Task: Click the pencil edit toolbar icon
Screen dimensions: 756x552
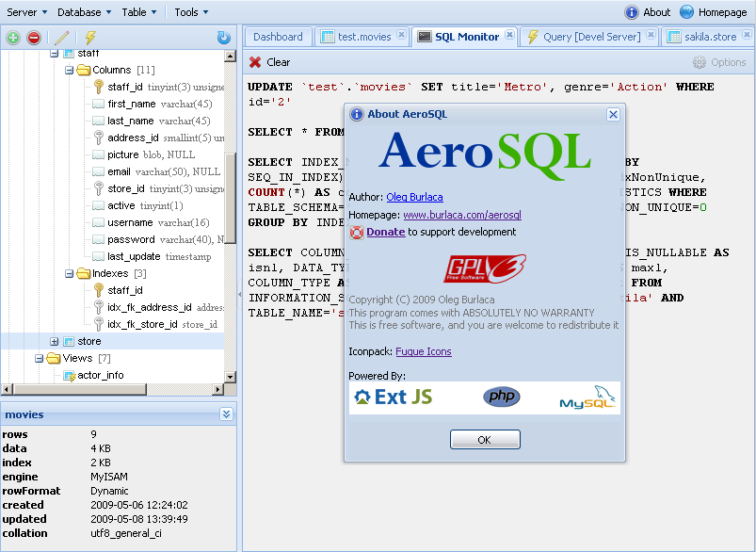Action: pyautogui.click(x=62, y=38)
